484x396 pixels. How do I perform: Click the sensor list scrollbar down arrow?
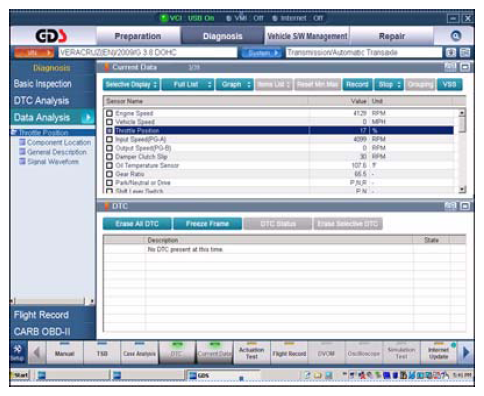click(x=462, y=190)
